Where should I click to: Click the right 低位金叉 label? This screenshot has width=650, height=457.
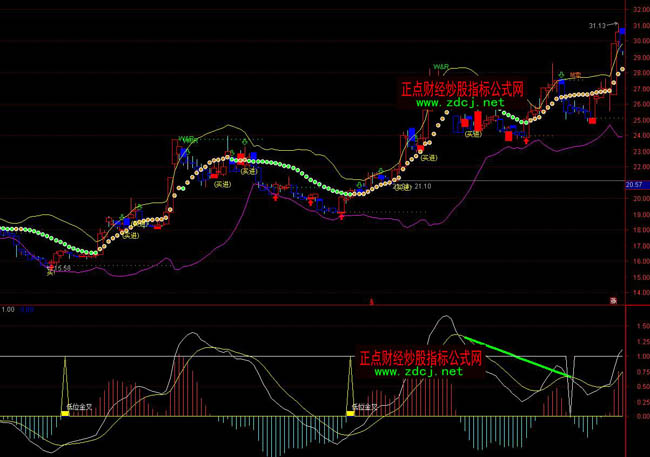(x=365, y=407)
